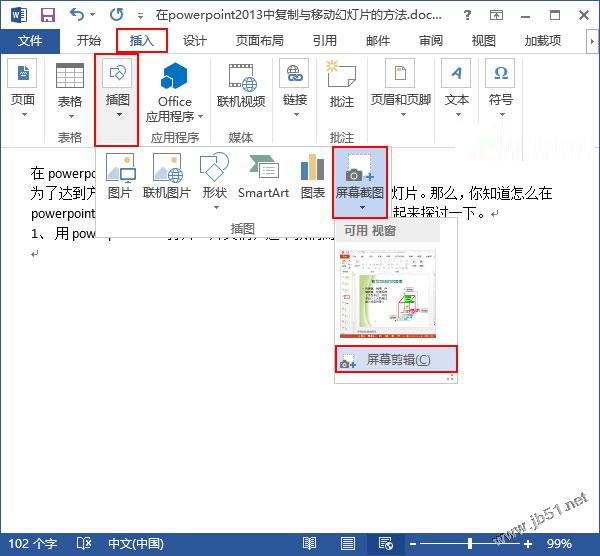Screen dimensions: 600x556
Task: Open the 页面布局 tab
Action: (x=259, y=41)
